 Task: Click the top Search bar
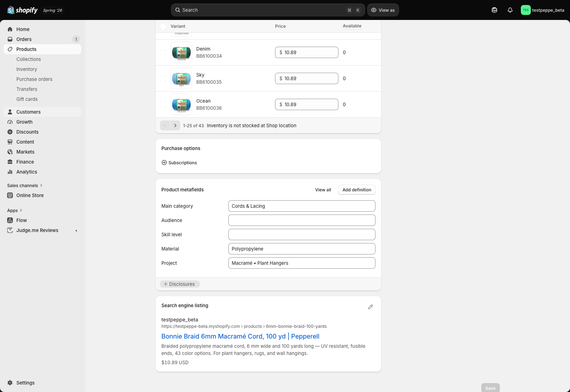point(268,10)
